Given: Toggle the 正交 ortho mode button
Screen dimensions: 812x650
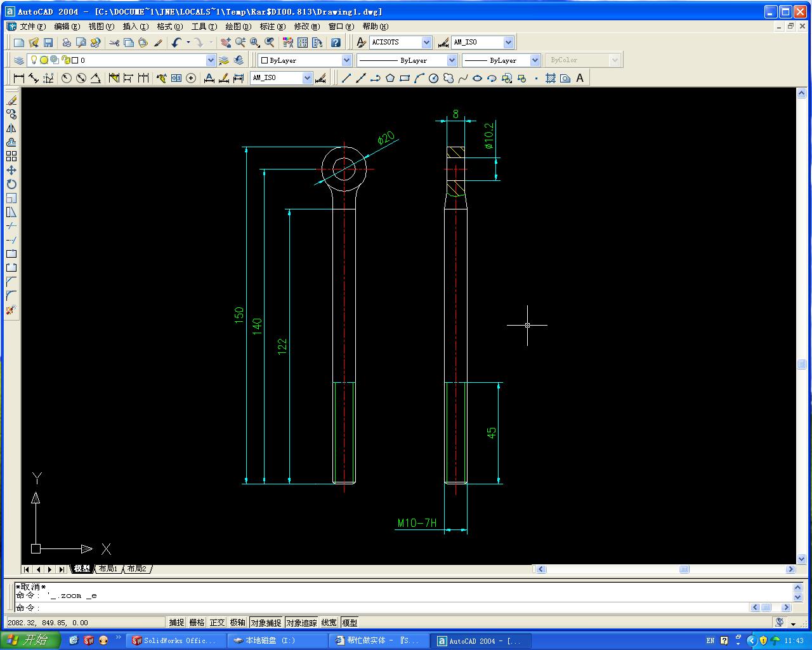Looking at the screenshot, I should click(x=217, y=623).
